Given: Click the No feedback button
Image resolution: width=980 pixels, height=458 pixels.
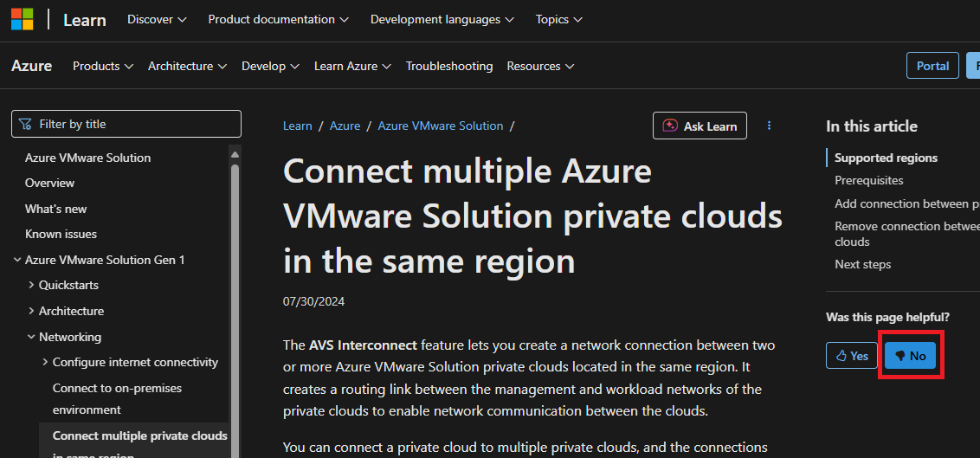Looking at the screenshot, I should click(911, 356).
